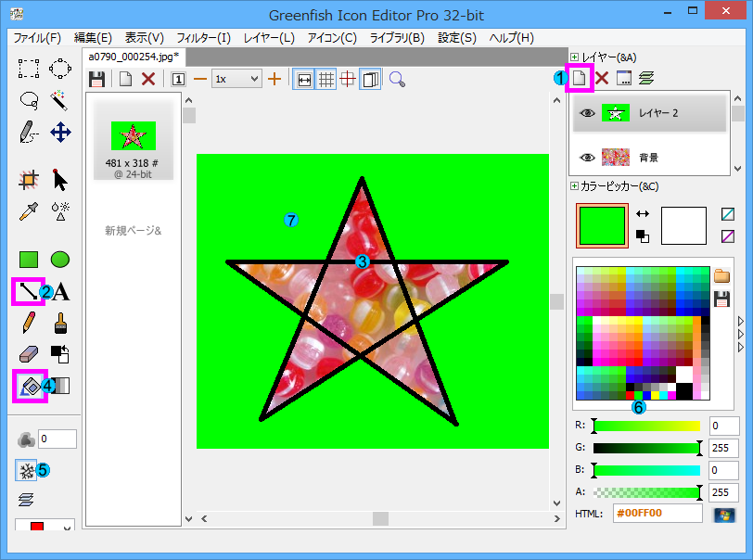The width and height of the screenshot is (753, 560).
Task: Select the Line drawing tool
Action: pyautogui.click(x=29, y=291)
